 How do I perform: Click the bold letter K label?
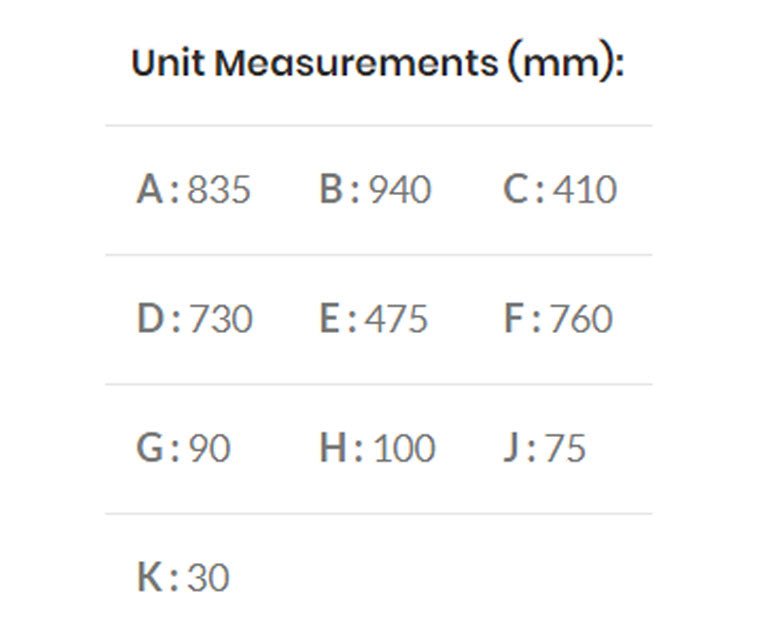150,577
